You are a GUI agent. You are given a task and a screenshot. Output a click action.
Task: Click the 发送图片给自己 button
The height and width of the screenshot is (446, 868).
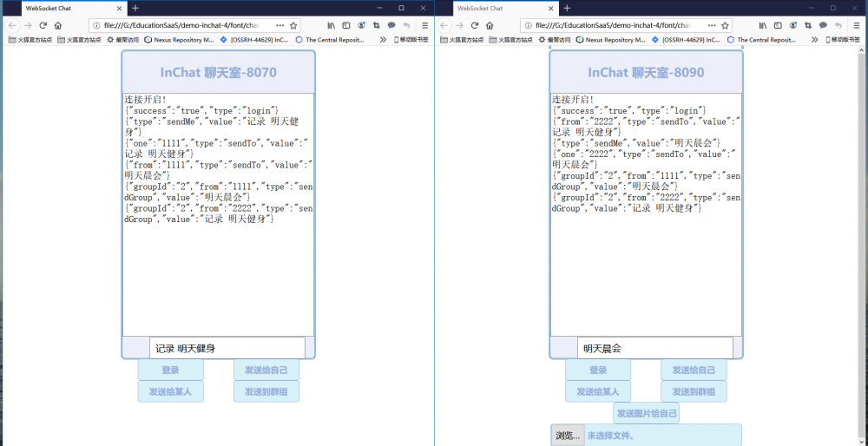pyautogui.click(x=646, y=413)
